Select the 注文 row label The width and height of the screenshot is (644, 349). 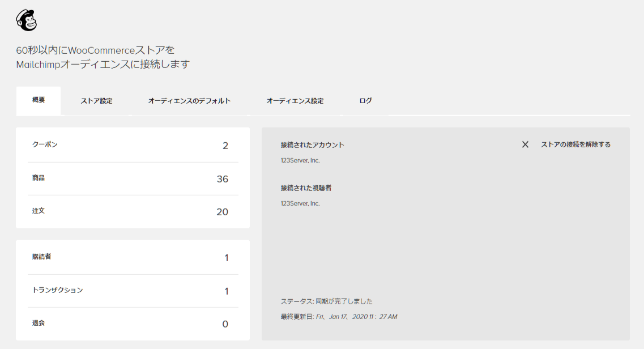38,211
